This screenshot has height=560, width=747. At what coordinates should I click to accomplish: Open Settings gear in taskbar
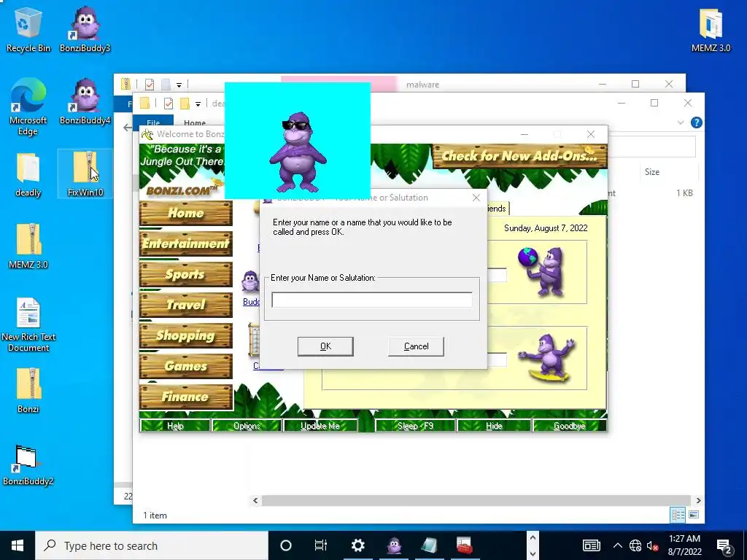click(357, 545)
